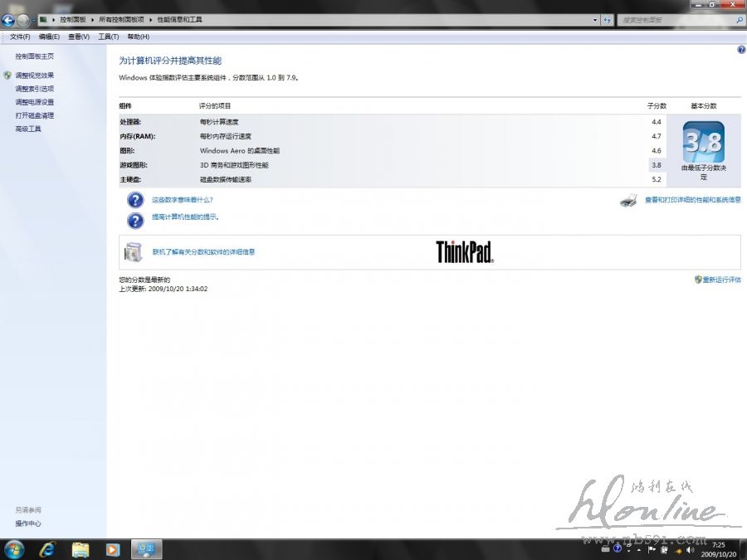Click the ThinkPad logo
This screenshot has height=560, width=747.
pyautogui.click(x=465, y=252)
